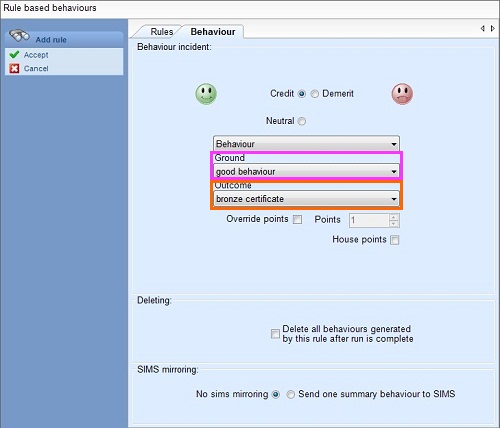The height and width of the screenshot is (428, 500).
Task: Select the Demerit radio button
Action: point(314,94)
